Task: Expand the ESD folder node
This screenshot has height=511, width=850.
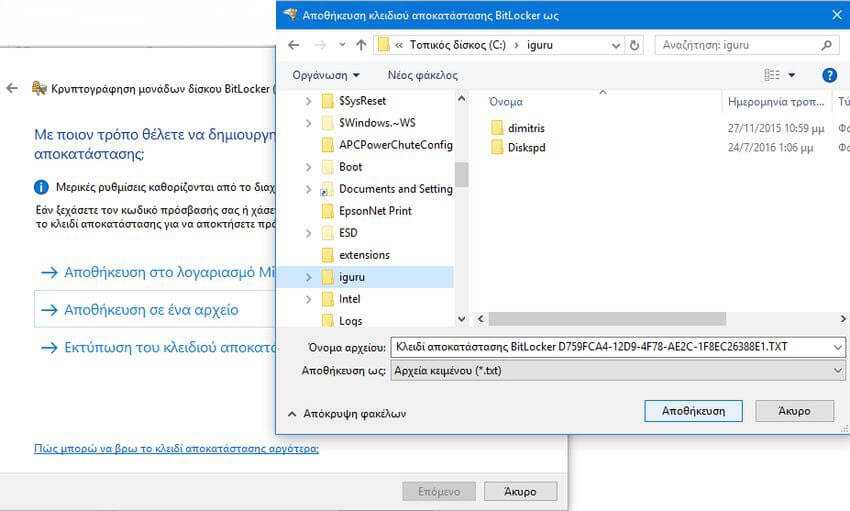Action: pos(308,233)
